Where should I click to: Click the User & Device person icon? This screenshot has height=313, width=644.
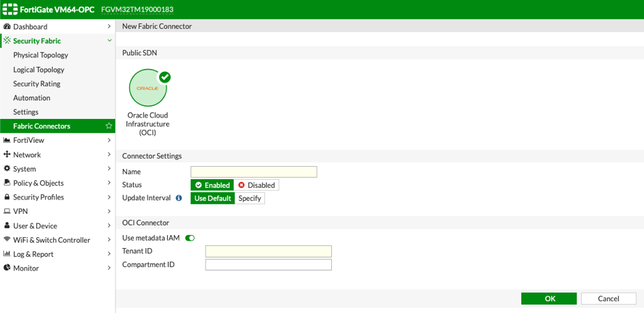tap(7, 226)
